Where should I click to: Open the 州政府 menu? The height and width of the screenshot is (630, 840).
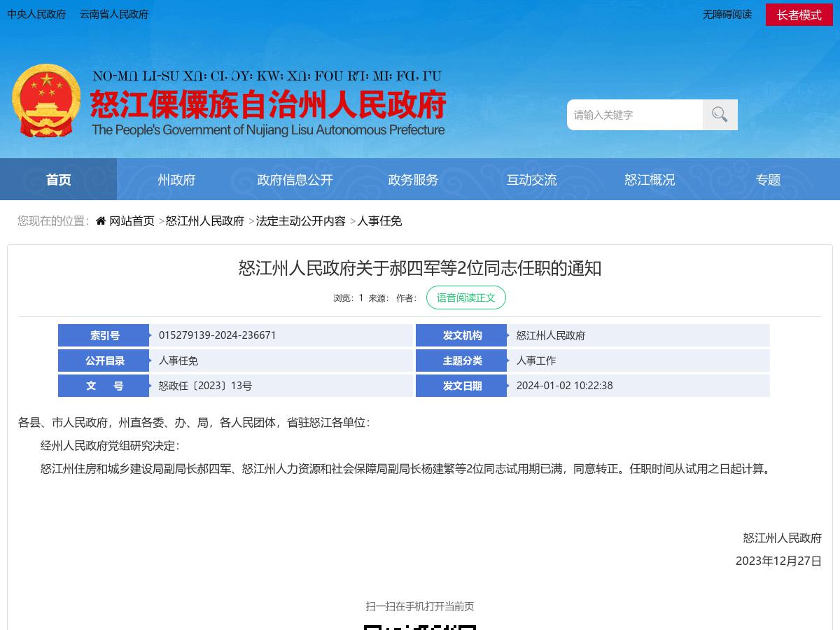click(176, 179)
